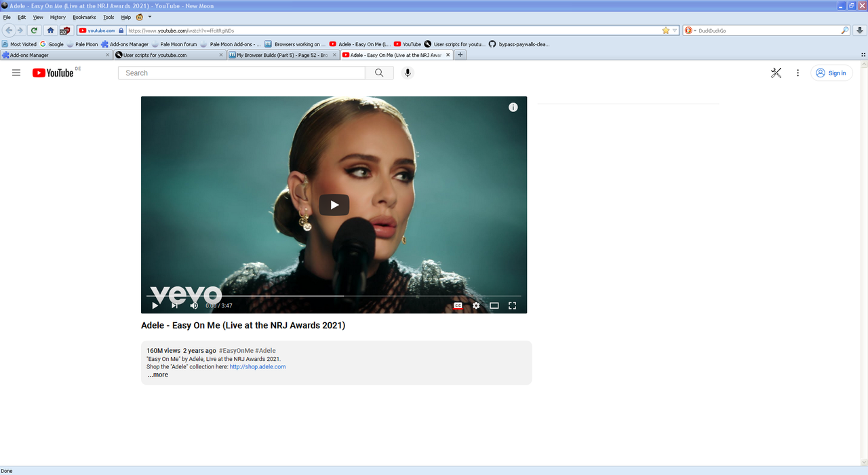Reload the current page

34,31
